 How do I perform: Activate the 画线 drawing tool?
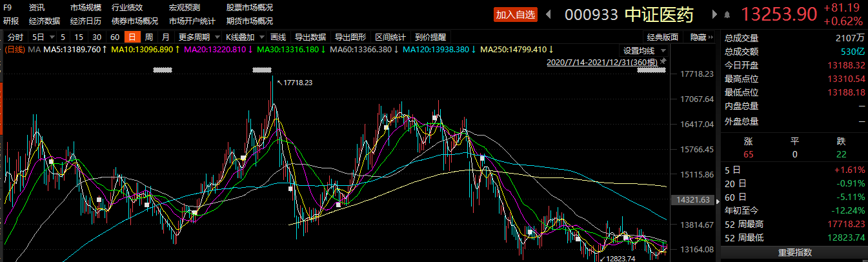(278, 37)
